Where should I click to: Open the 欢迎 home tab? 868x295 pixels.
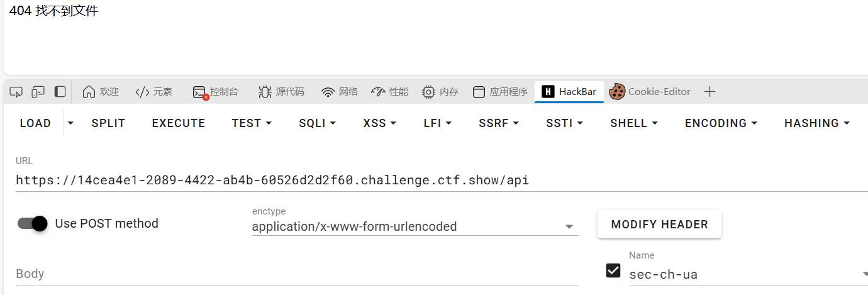101,92
